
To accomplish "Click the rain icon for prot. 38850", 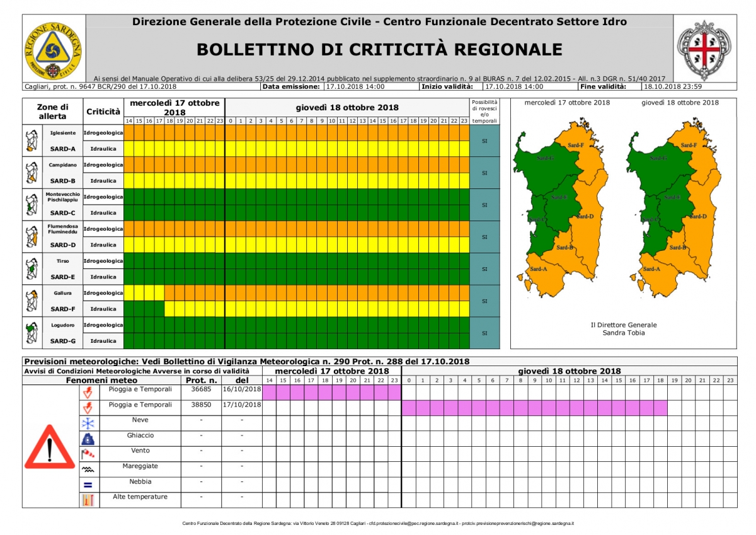I will [x=88, y=408].
